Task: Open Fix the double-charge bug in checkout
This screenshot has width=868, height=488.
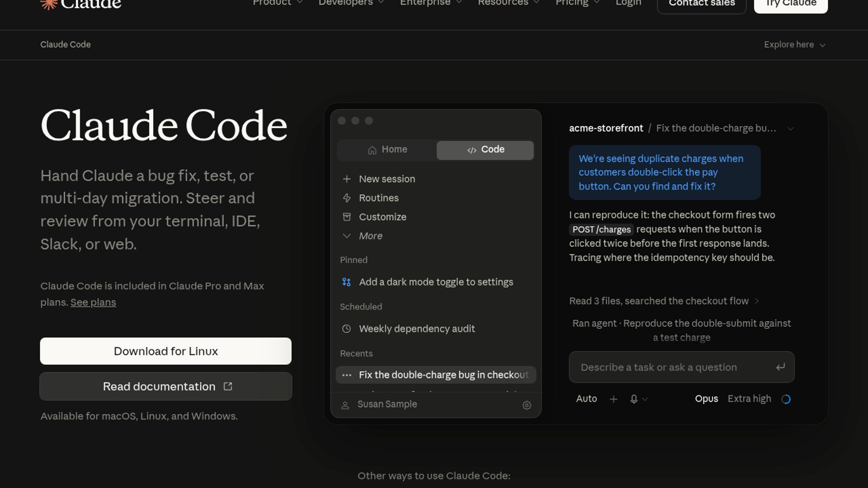Action: [436, 375]
